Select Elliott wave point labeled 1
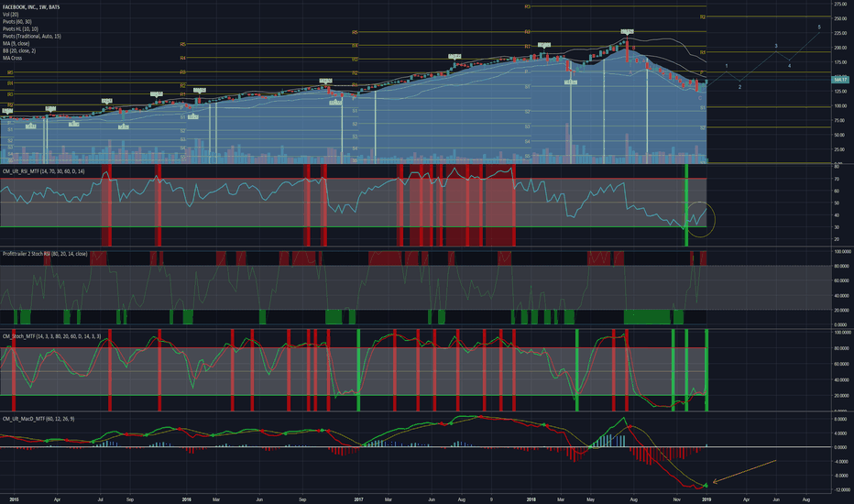Viewport: 854px width, 504px height. (727, 66)
